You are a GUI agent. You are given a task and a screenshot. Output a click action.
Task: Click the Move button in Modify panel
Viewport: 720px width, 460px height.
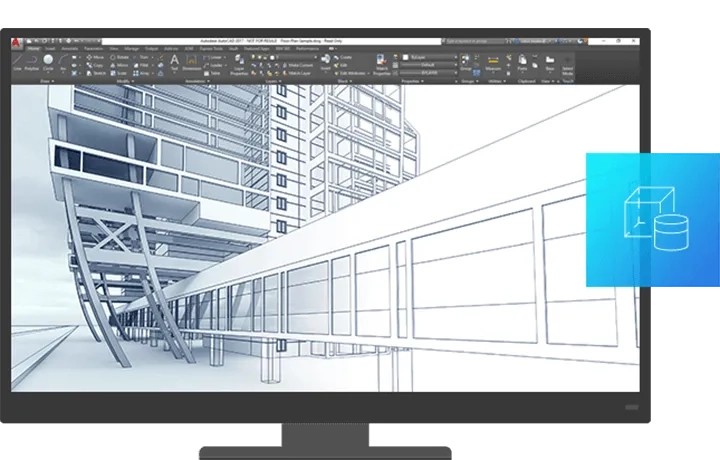coord(96,57)
